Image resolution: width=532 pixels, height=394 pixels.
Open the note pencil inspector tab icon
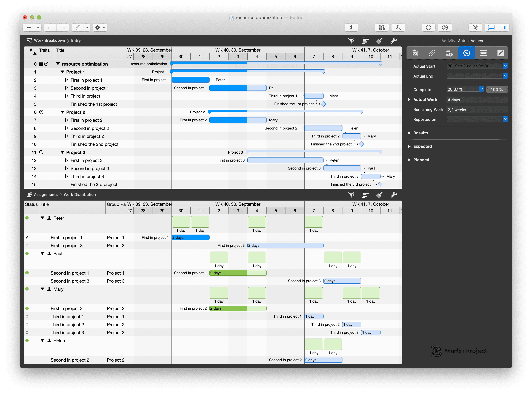500,53
